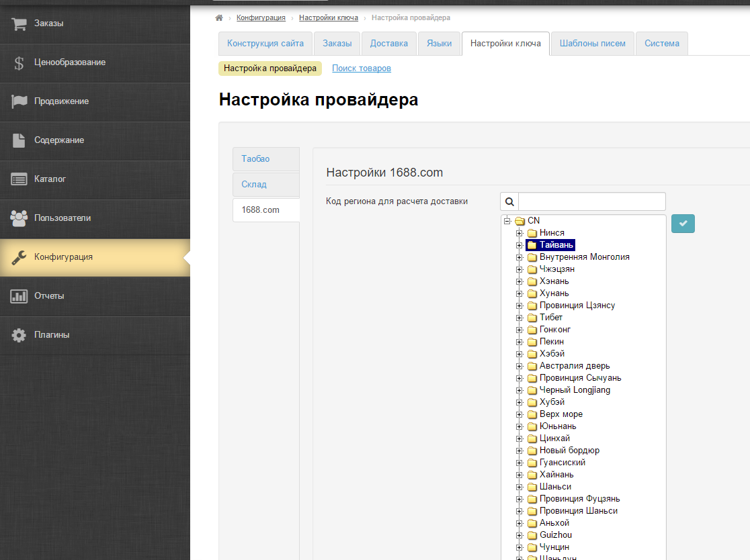750x560 pixels.
Task: Click the list icon for Каталог
Action: [x=19, y=179]
